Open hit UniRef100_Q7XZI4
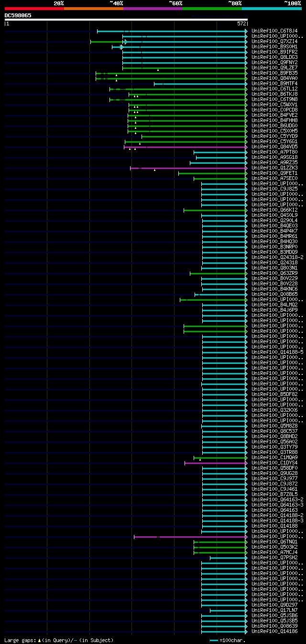 [274, 41]
